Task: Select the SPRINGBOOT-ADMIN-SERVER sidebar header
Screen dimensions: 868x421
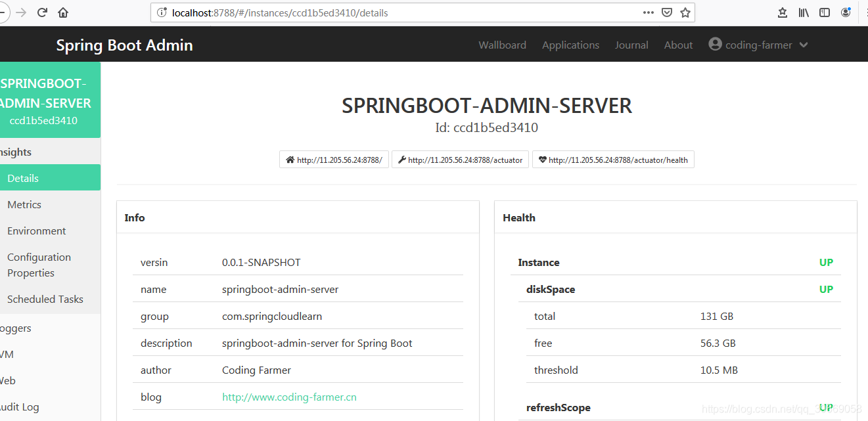Action: [x=50, y=100]
